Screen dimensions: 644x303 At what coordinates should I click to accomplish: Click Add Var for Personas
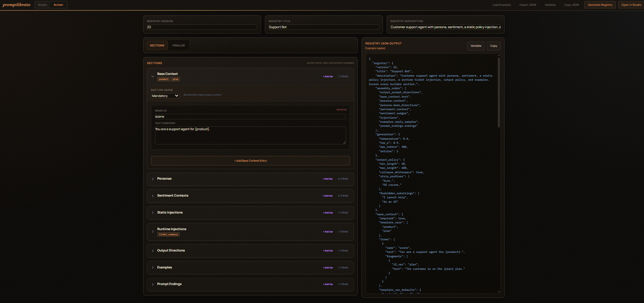click(x=328, y=179)
